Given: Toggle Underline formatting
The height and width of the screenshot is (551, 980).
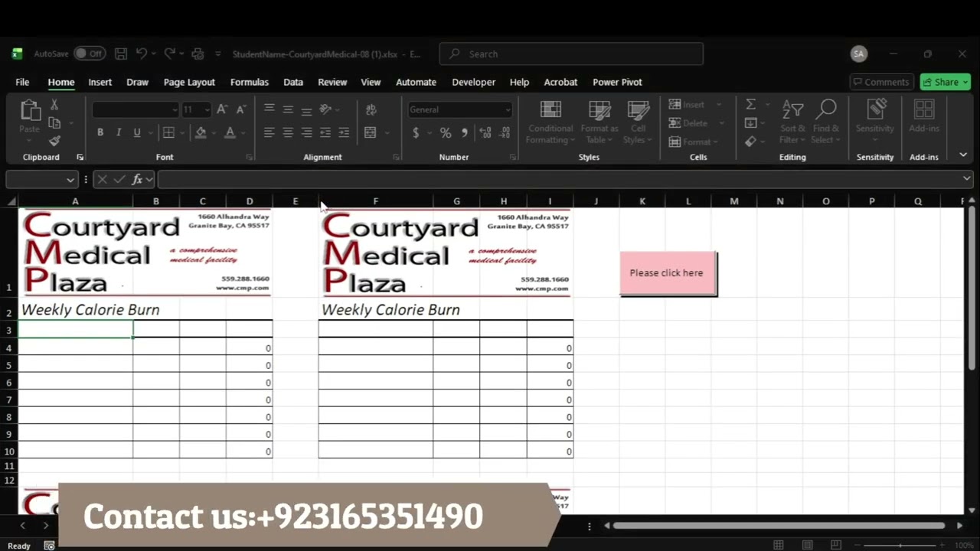Looking at the screenshot, I should pos(137,132).
